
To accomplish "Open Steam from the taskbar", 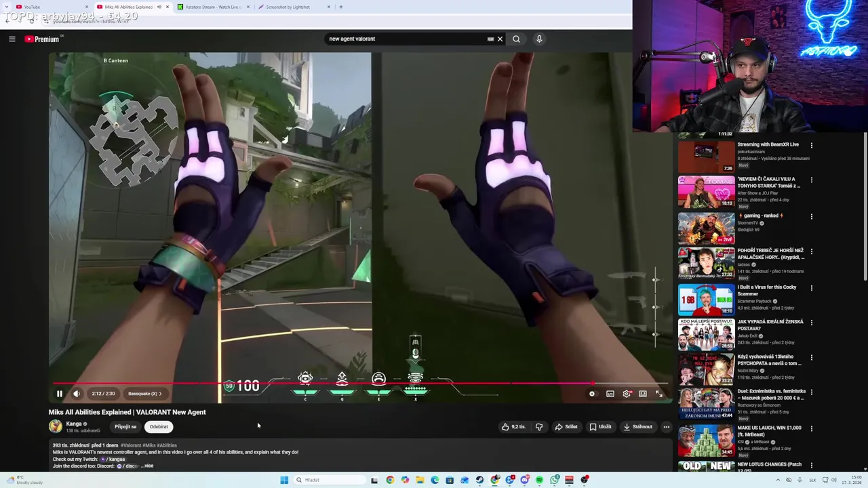I will (479, 480).
